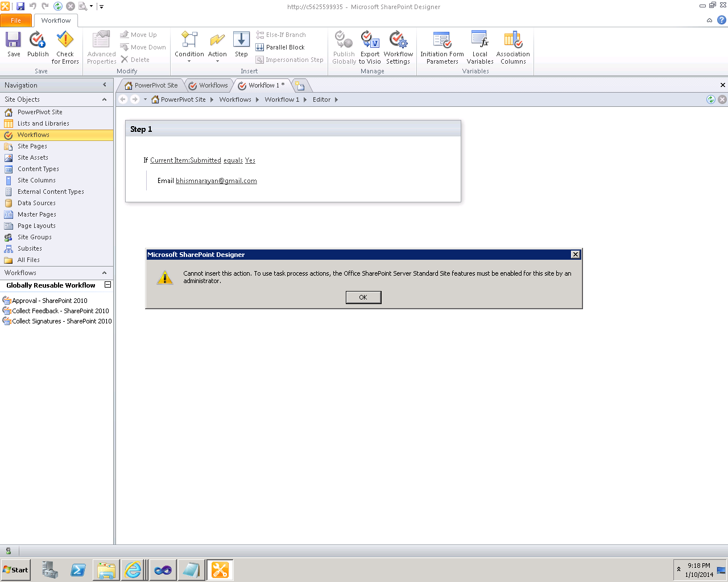Click Publish Globally
Viewport: 728px width, 582px height.
click(x=344, y=48)
